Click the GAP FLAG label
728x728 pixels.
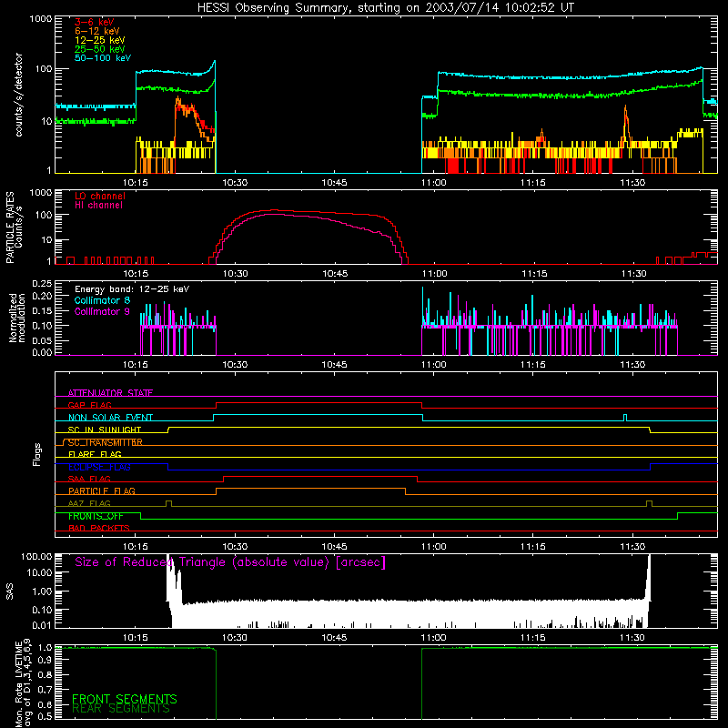[89, 405]
